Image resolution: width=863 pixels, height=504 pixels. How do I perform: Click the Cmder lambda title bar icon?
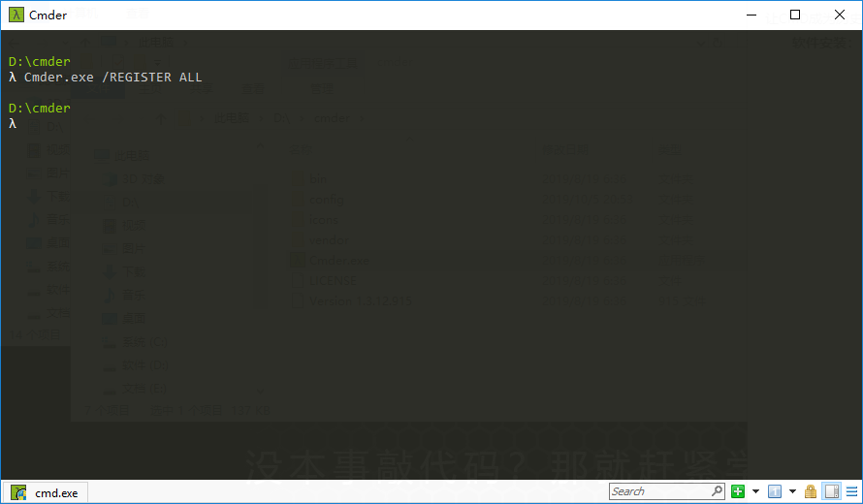click(16, 15)
